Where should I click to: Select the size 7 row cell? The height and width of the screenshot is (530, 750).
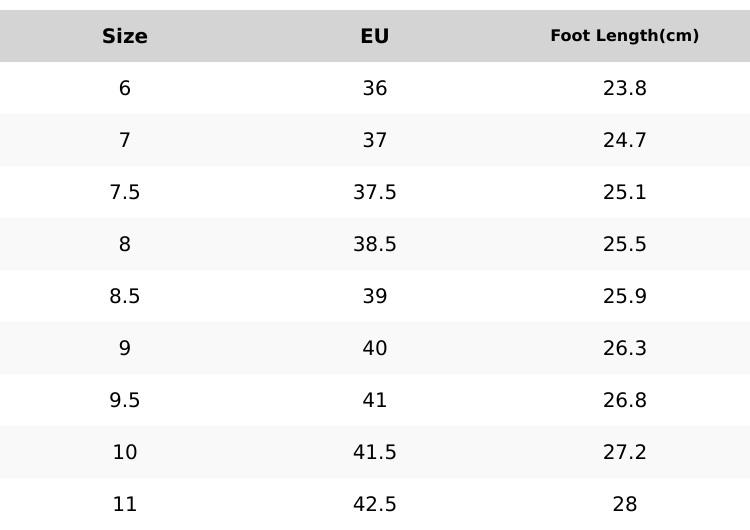(125, 140)
